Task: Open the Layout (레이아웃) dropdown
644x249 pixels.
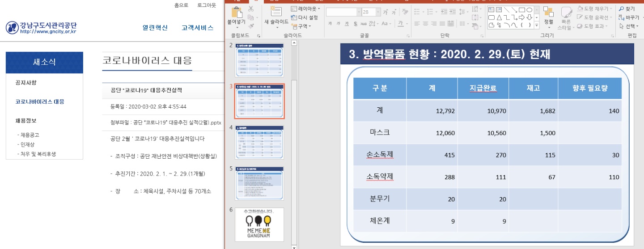Action: coord(306,9)
